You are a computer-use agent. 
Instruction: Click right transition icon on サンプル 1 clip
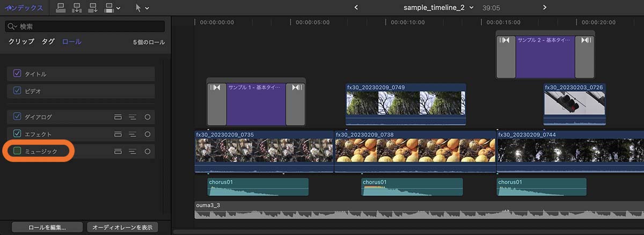pos(296,88)
